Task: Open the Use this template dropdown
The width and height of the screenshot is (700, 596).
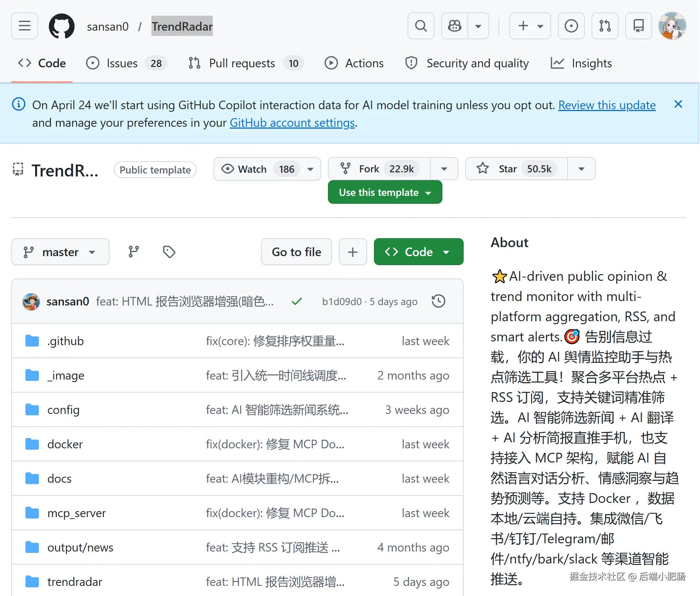Action: pyautogui.click(x=385, y=192)
